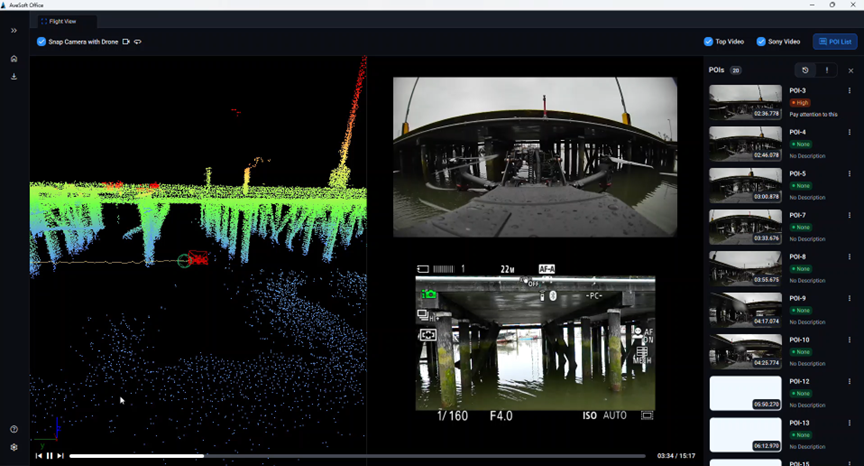Close the POIs panel

[x=851, y=71]
